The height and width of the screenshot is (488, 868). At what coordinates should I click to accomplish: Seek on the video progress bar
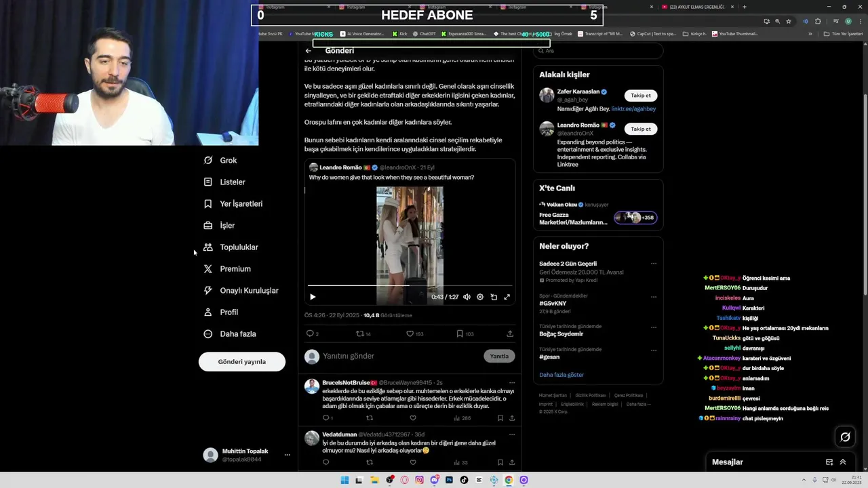(410, 286)
